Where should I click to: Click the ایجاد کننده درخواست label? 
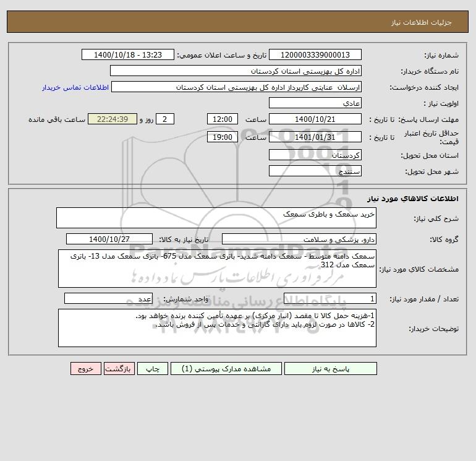(424, 87)
